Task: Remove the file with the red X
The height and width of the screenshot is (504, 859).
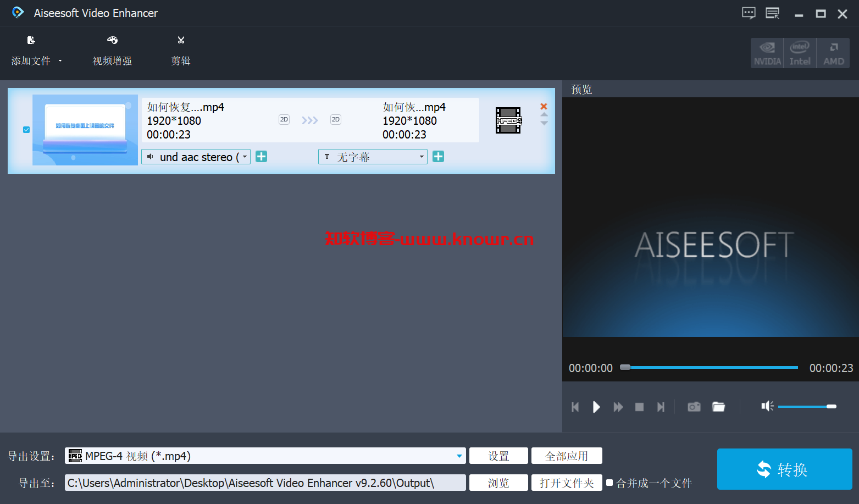Action: [x=544, y=106]
